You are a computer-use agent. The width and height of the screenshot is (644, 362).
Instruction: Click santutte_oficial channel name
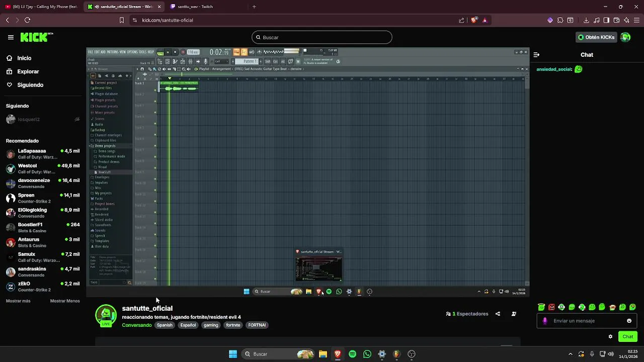point(147,308)
